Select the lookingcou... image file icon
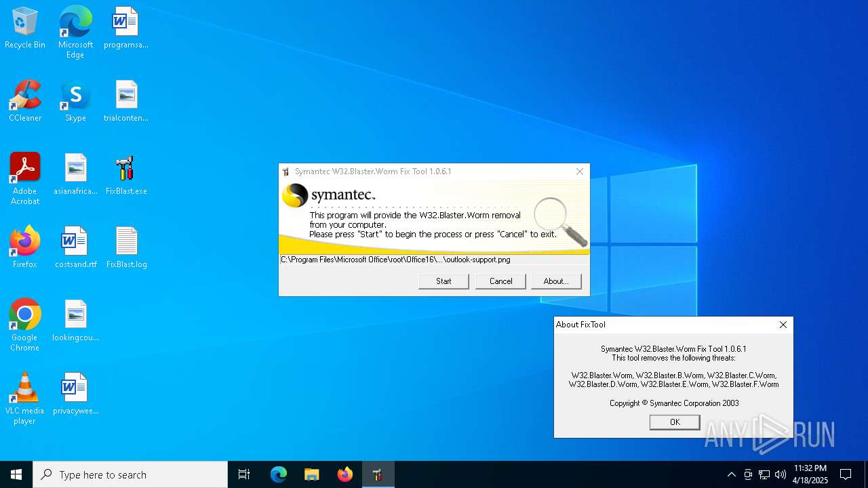 point(75,321)
